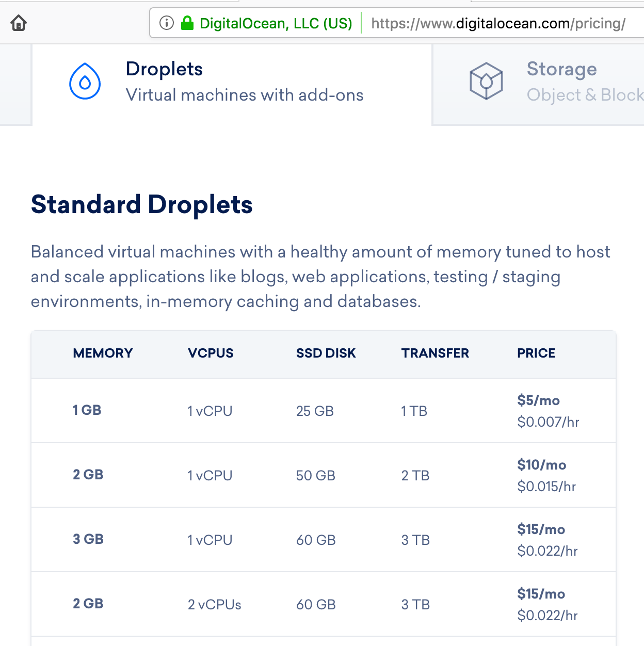Click the TRANSFER column header

[435, 353]
